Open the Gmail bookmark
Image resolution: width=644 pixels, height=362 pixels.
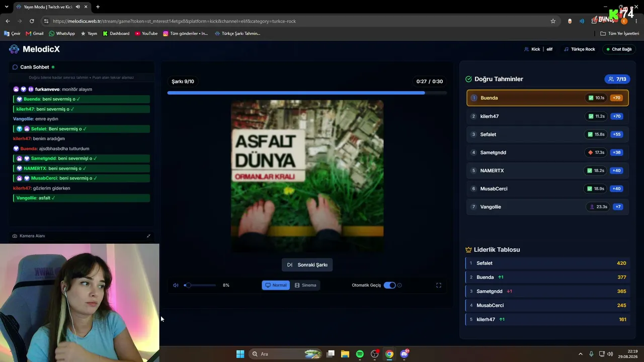pyautogui.click(x=35, y=34)
